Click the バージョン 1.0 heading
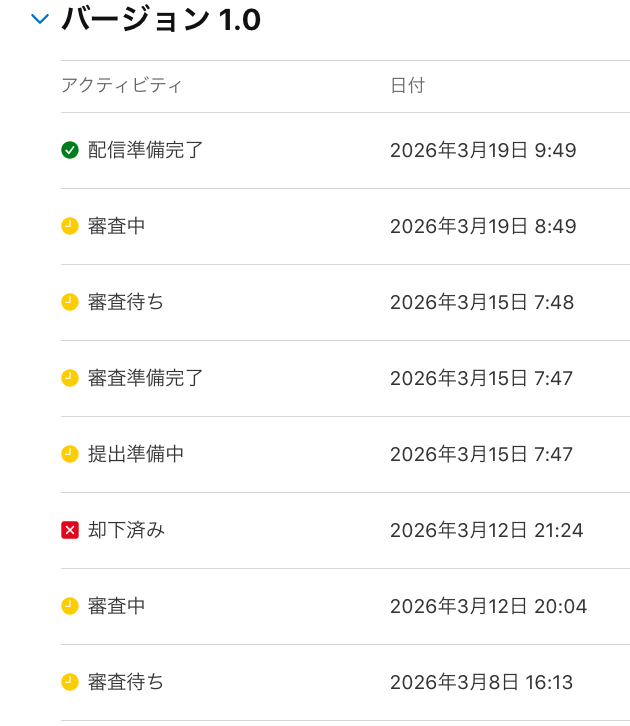630x726 pixels. pos(161,19)
